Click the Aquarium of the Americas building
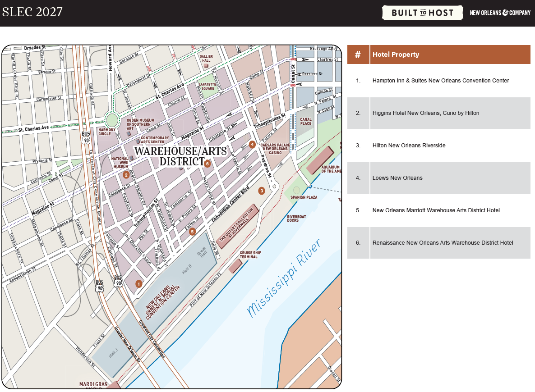Image resolution: width=535 pixels, height=392 pixels. click(x=320, y=160)
